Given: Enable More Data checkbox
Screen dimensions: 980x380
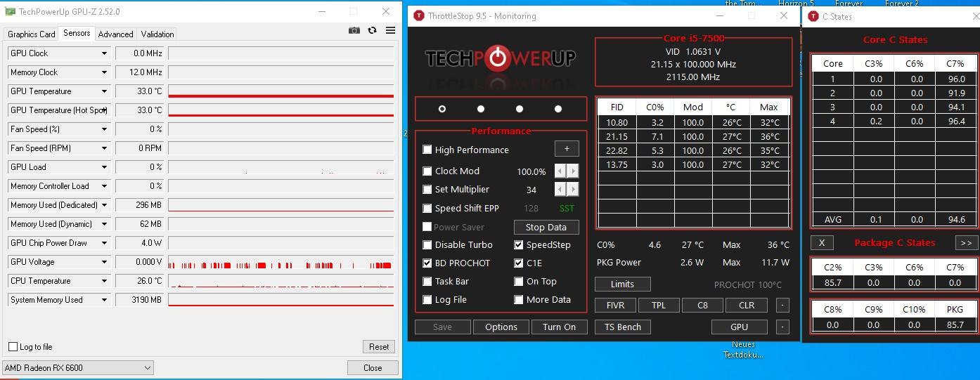Looking at the screenshot, I should (x=519, y=300).
